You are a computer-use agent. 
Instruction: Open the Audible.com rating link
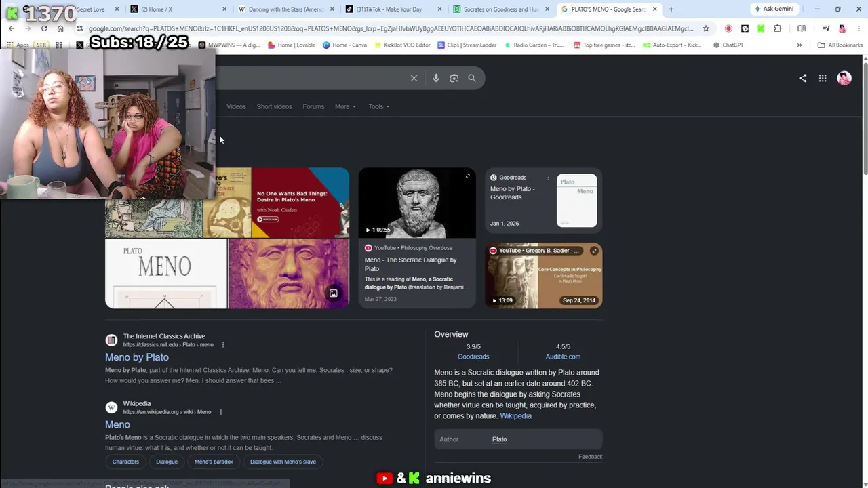tap(563, 357)
